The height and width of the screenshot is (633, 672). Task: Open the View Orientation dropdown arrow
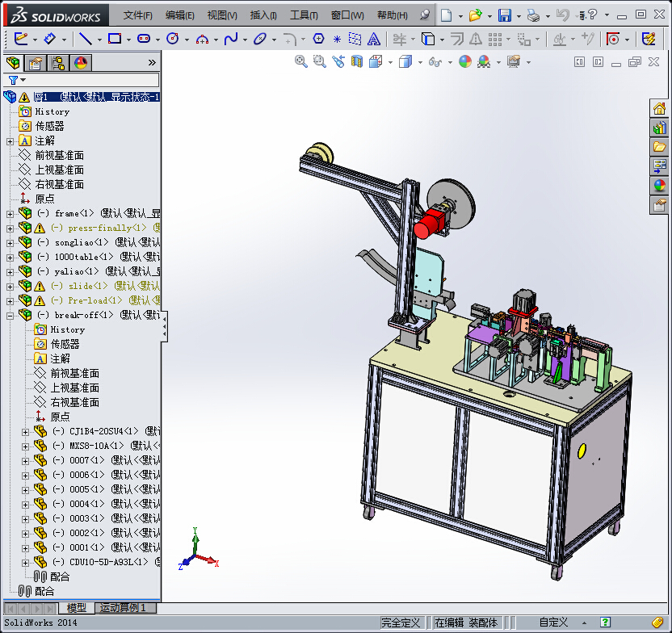[390, 62]
